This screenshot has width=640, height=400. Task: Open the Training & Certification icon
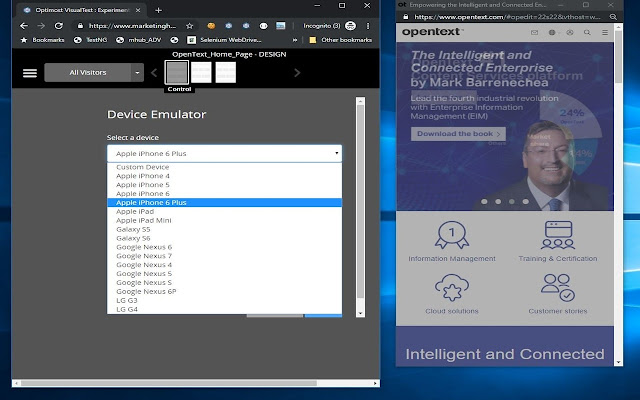[x=558, y=235]
